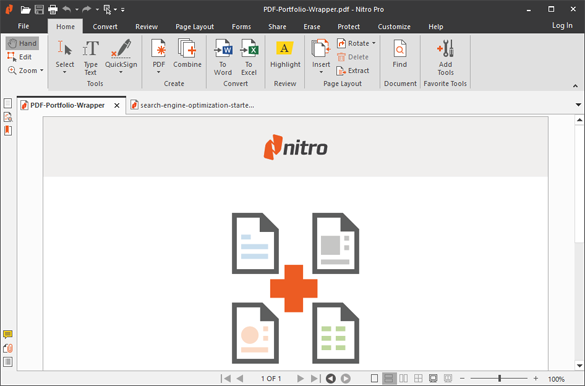585x386 pixels.
Task: Add Tools to Favorite Tools
Action: click(x=445, y=57)
